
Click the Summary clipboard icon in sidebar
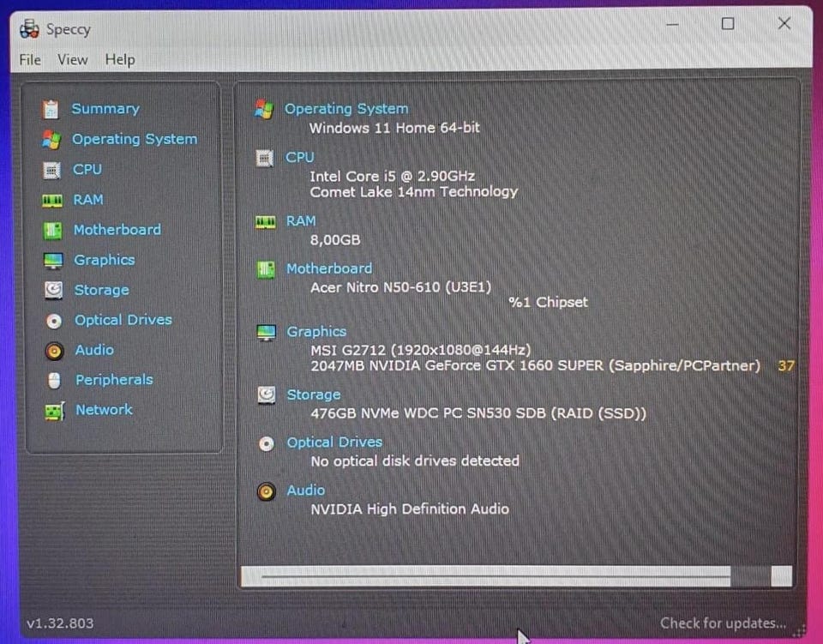[x=51, y=109]
